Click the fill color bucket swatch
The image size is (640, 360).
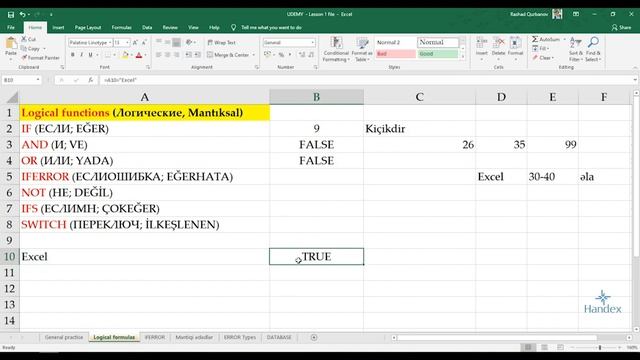click(125, 55)
